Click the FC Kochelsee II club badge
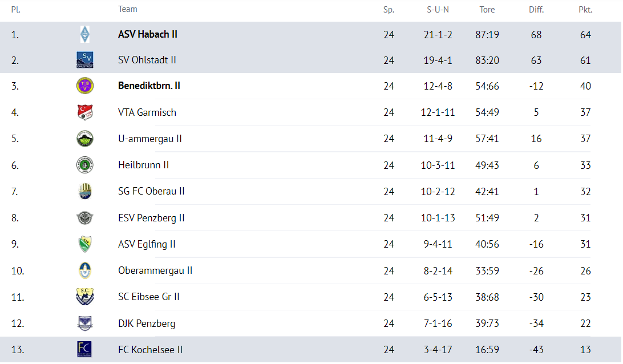This screenshot has width=623, height=364. (x=85, y=349)
